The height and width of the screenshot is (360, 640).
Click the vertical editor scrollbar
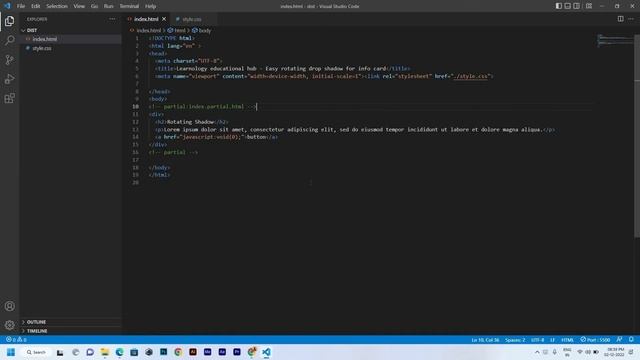click(637, 135)
